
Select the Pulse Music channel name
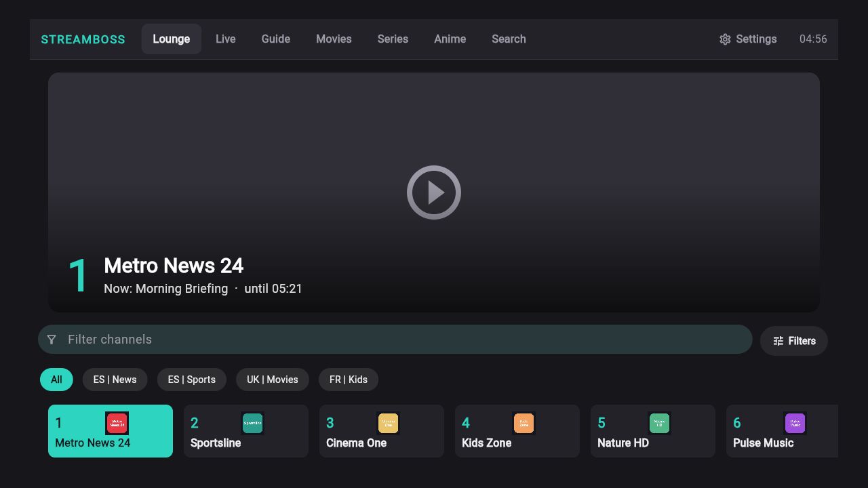tap(764, 443)
